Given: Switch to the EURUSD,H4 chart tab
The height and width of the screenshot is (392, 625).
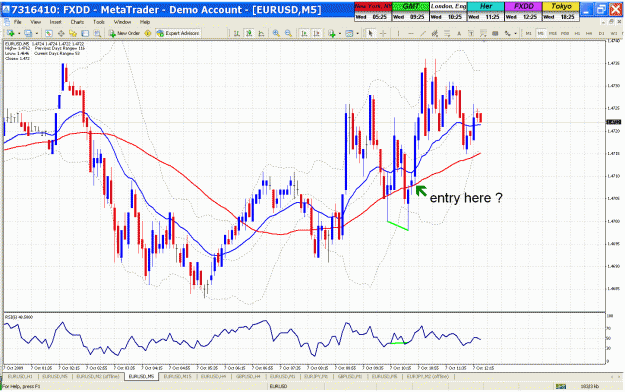Looking at the screenshot, I should (x=214, y=376).
